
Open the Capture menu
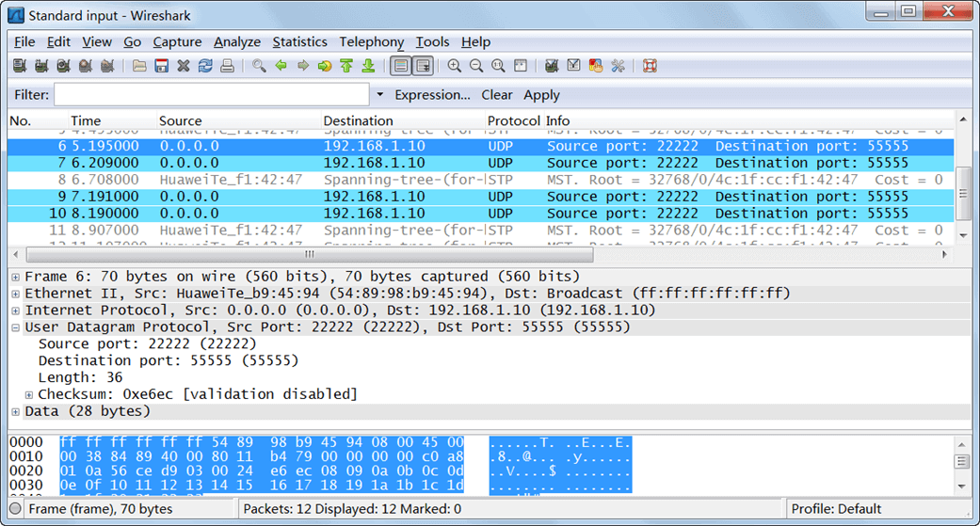click(x=177, y=41)
